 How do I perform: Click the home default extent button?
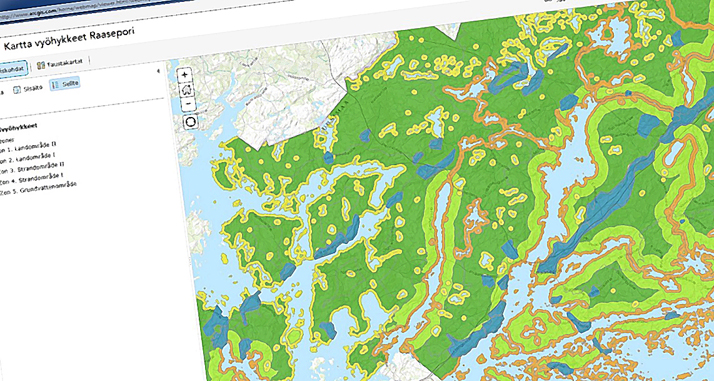tap(186, 90)
